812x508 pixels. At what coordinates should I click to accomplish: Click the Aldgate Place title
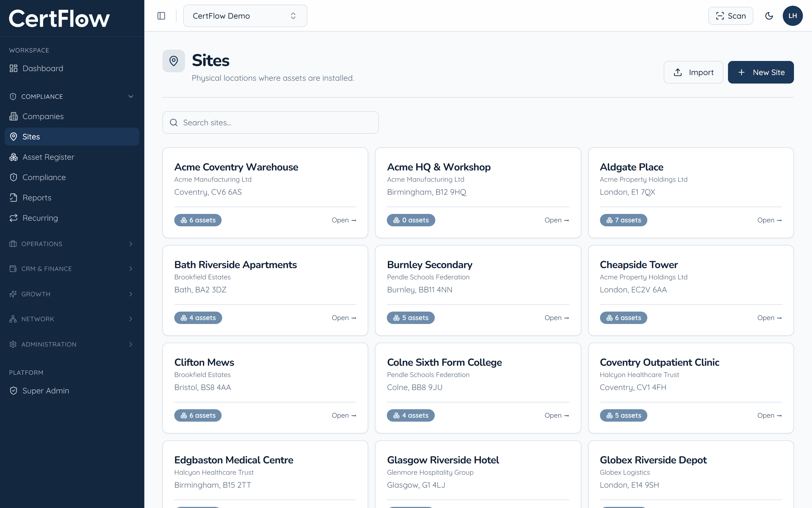tap(631, 167)
